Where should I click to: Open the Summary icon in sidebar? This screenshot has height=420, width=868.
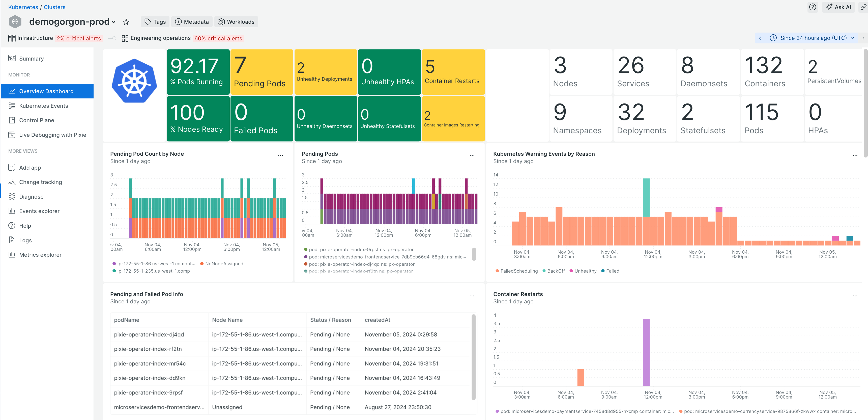coord(12,58)
